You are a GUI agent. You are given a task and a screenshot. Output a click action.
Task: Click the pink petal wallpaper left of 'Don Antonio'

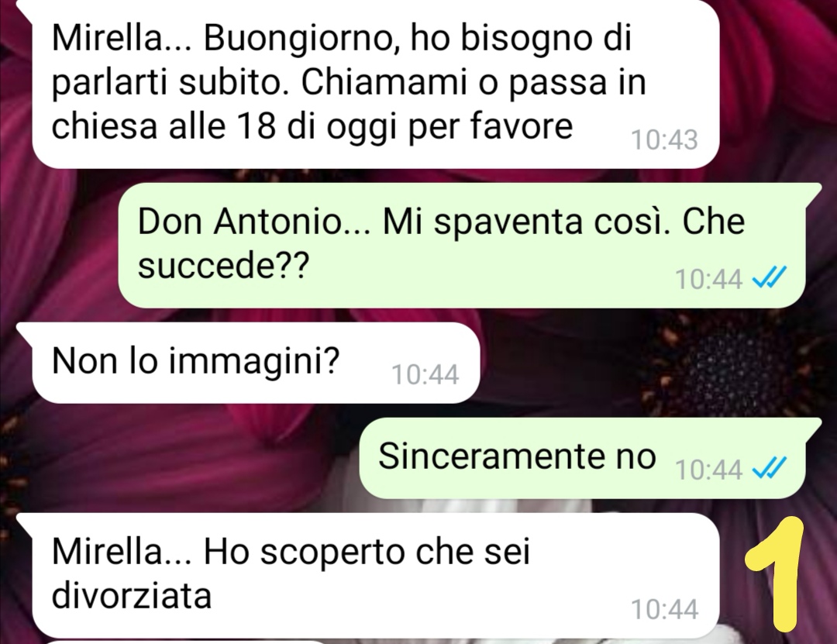pos(59,246)
